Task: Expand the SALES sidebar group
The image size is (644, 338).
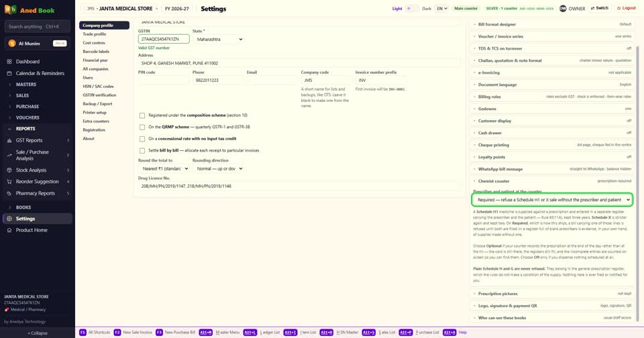Action: tap(37, 95)
